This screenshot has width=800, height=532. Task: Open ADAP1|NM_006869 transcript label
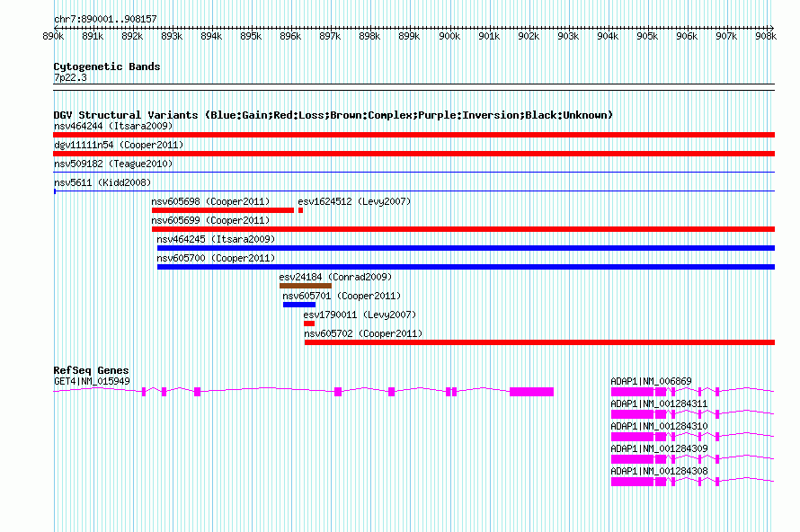click(651, 381)
